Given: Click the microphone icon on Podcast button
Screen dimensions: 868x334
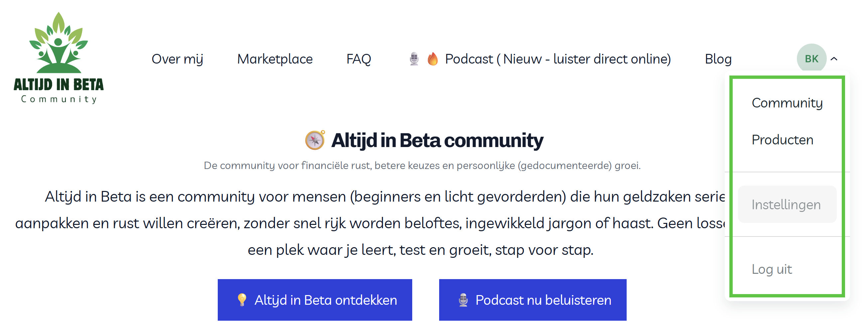Looking at the screenshot, I should [x=463, y=300].
